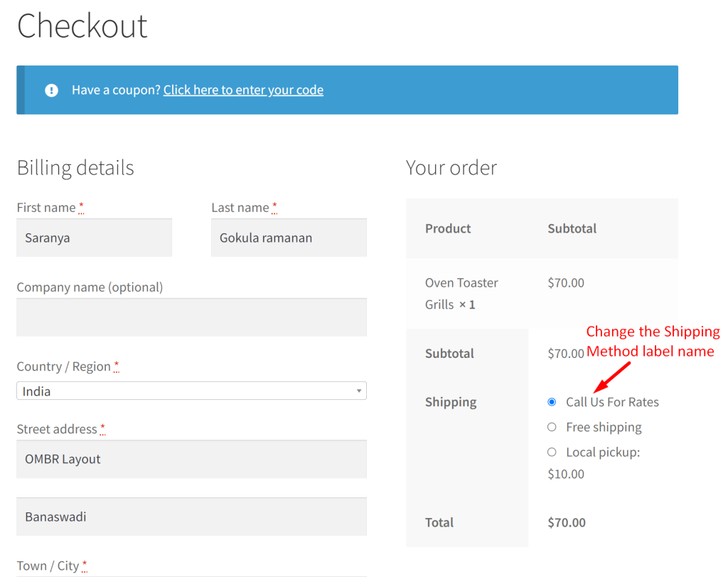728x577 pixels.
Task: Focus the Last name input field
Action: point(289,238)
